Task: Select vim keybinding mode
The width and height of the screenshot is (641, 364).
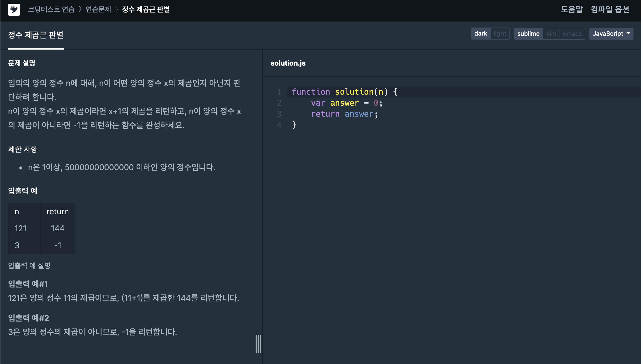Action: pos(551,34)
